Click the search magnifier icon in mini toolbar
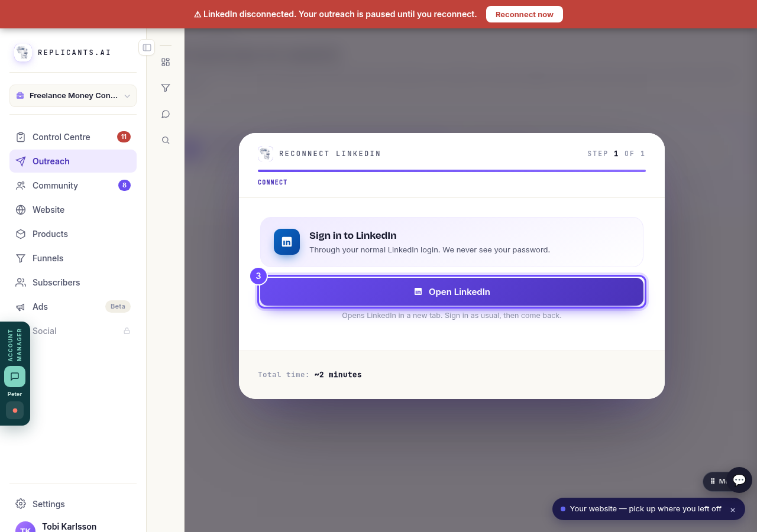 166,140
